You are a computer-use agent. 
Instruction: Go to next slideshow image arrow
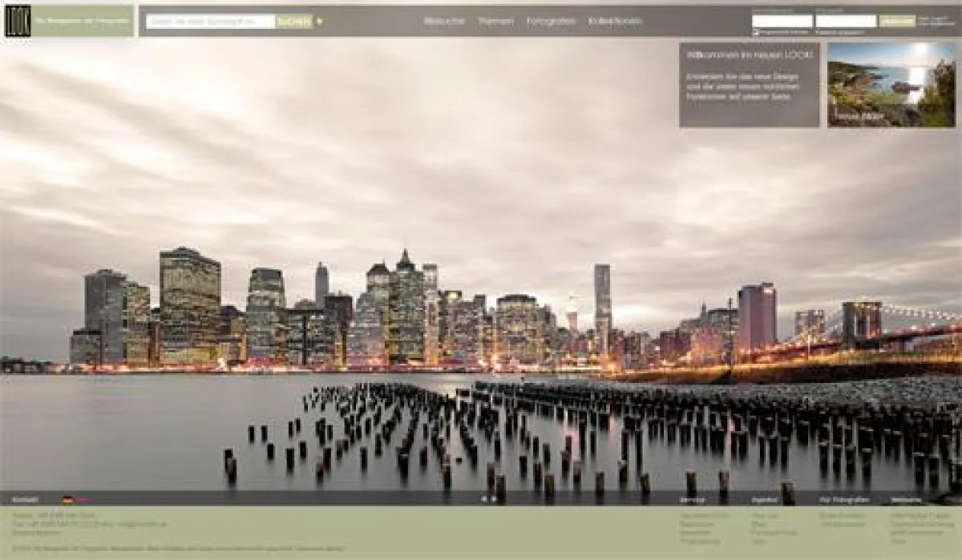click(494, 499)
